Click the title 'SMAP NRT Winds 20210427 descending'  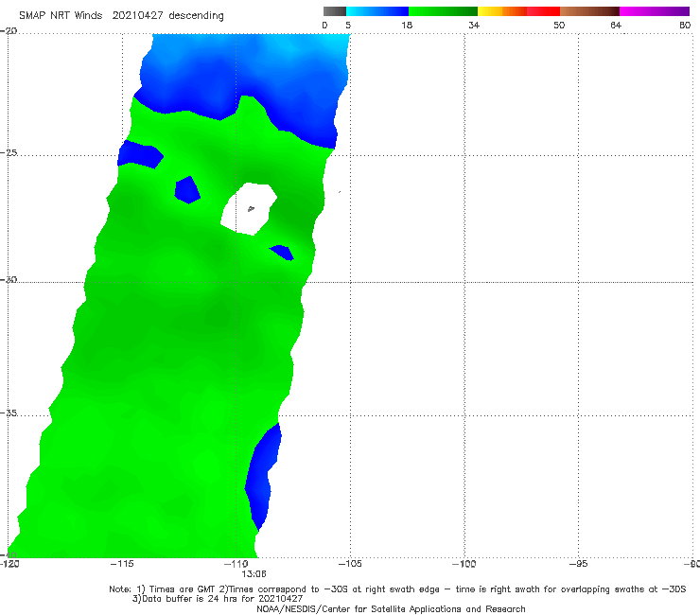coord(121,15)
